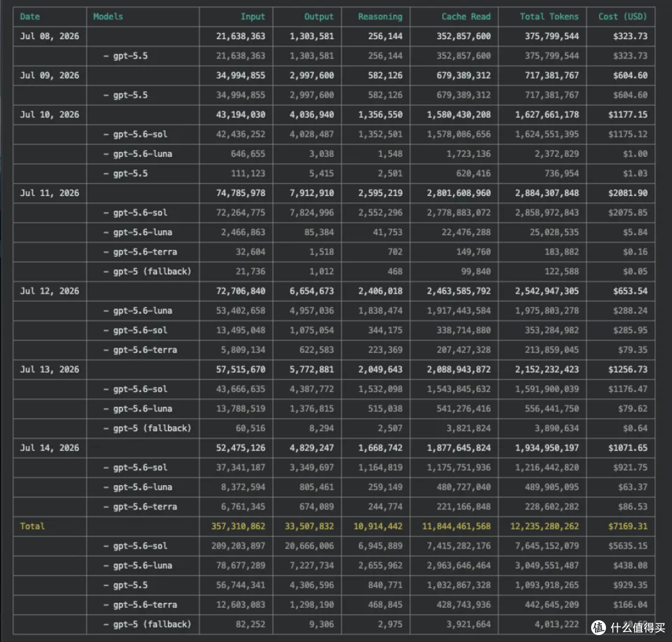Screen dimensions: 672x642
Task: Select the Jul 08, 2026 date cell
Action: [49, 37]
